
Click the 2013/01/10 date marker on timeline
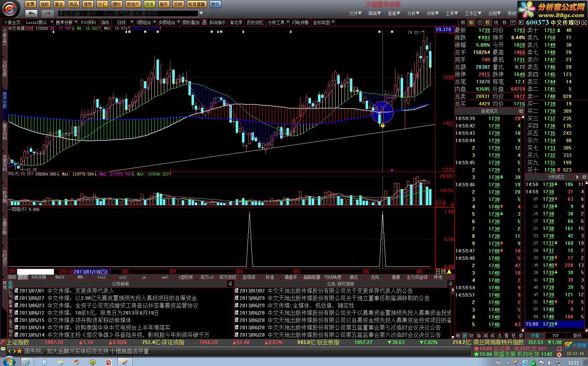click(91, 271)
